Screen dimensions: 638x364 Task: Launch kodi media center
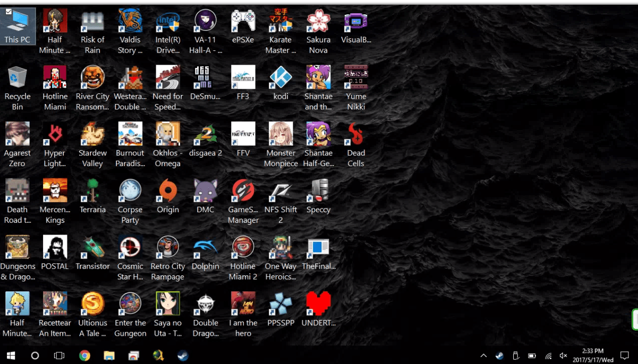click(x=281, y=77)
